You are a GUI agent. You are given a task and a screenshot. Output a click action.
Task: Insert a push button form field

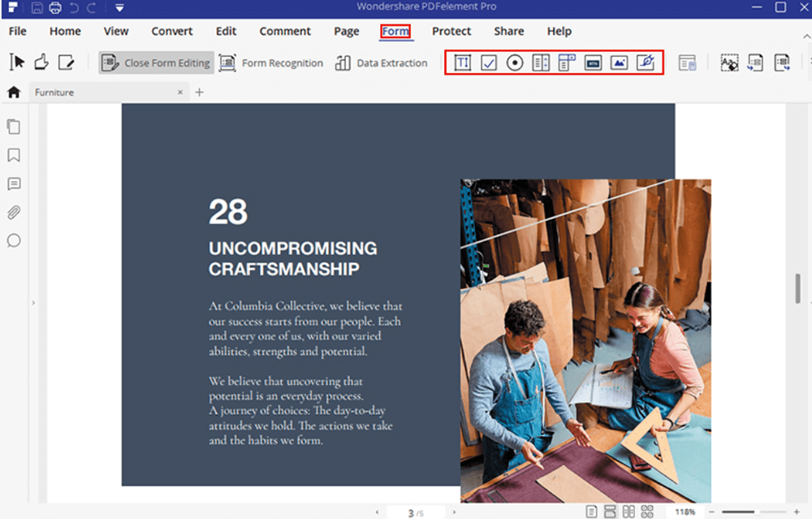click(593, 63)
